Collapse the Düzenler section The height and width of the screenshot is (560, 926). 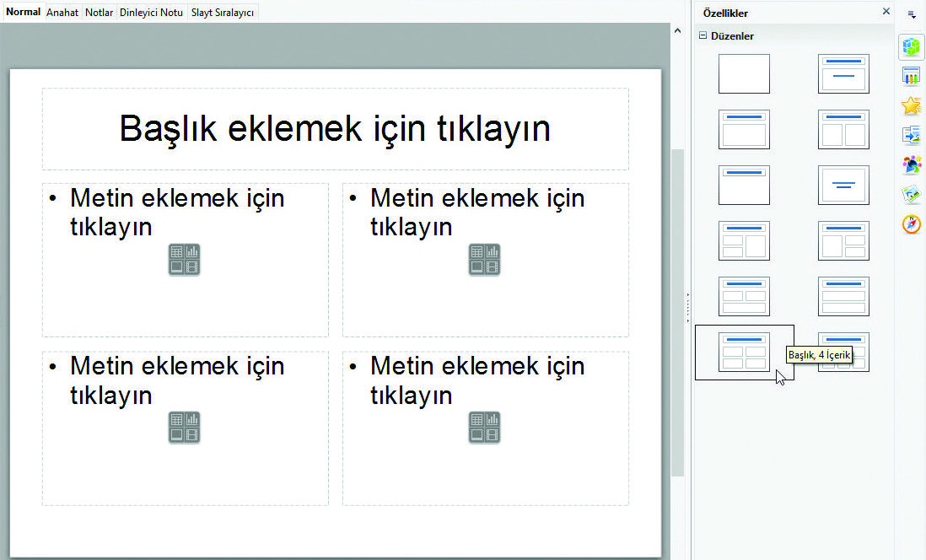coord(703,36)
